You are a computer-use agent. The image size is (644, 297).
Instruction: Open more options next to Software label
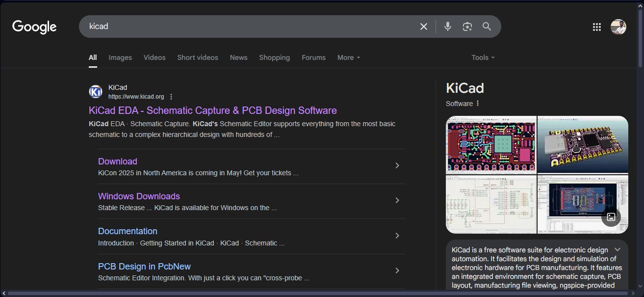point(478,104)
